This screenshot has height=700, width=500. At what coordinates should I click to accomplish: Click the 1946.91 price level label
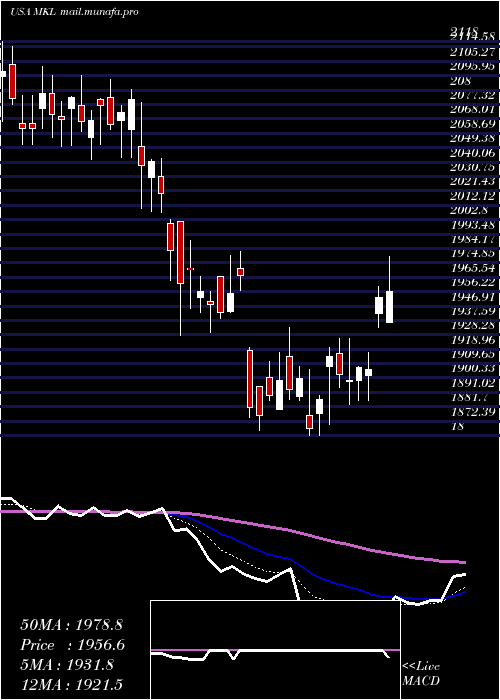point(473,296)
